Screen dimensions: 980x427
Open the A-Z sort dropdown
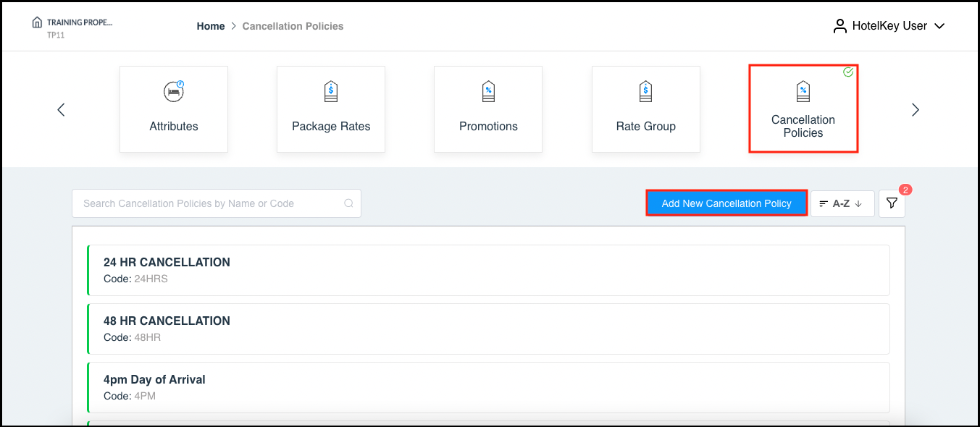coord(842,204)
